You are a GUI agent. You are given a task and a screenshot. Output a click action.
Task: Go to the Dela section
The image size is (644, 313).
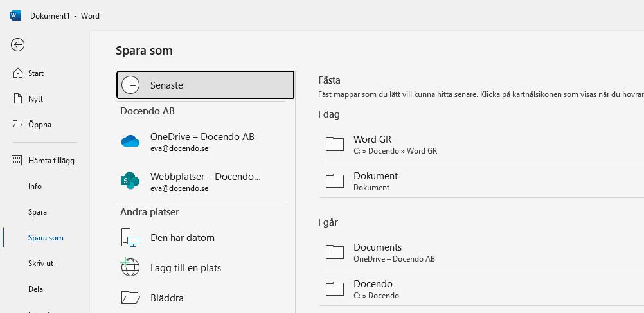36,289
